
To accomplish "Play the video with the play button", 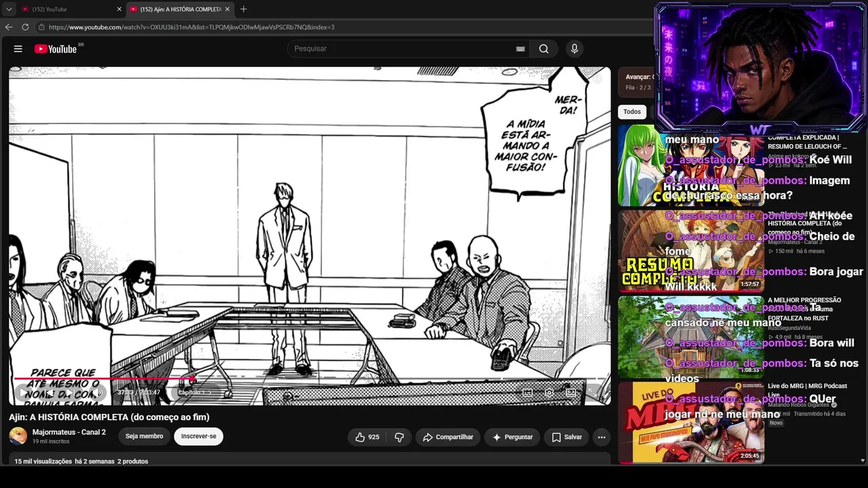I will tap(23, 392).
